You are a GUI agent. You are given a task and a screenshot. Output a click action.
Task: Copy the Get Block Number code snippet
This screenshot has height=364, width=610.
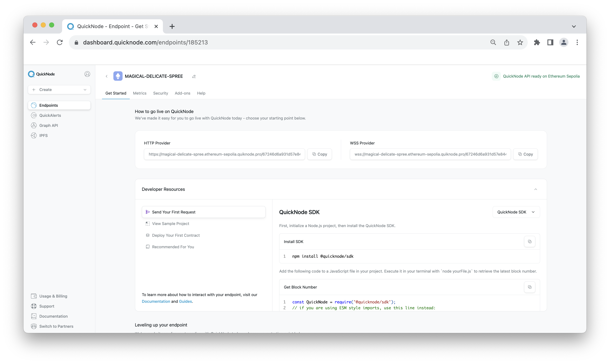coord(529,287)
